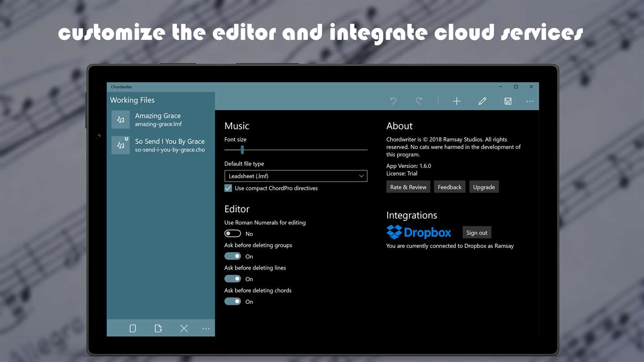
Task: Click the open file icon in the bottom bar
Action: tap(158, 328)
